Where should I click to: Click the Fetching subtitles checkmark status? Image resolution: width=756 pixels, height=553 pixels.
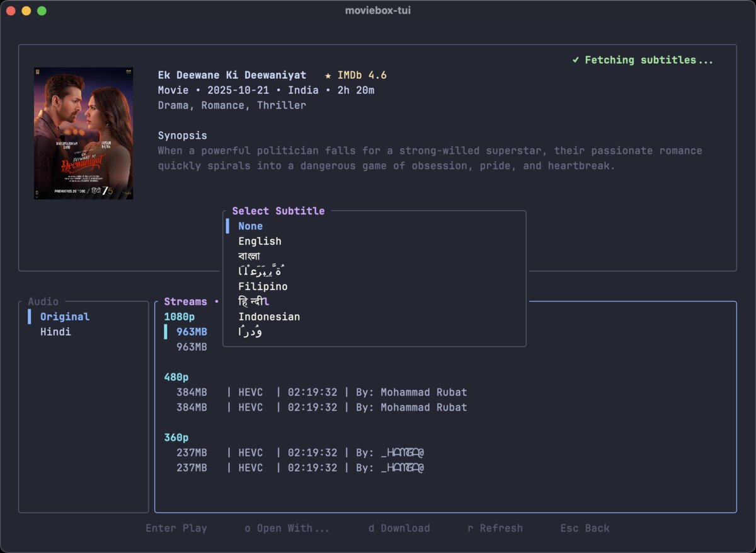click(x=643, y=61)
